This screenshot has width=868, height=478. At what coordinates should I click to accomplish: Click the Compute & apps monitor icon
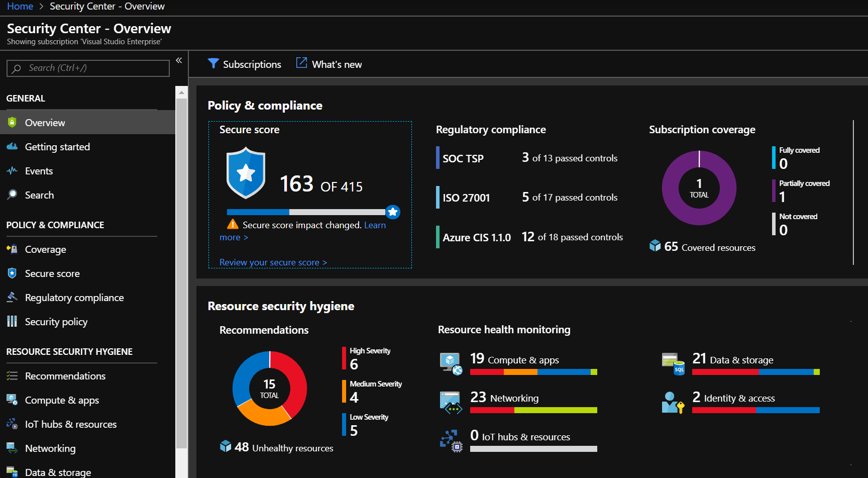(451, 363)
